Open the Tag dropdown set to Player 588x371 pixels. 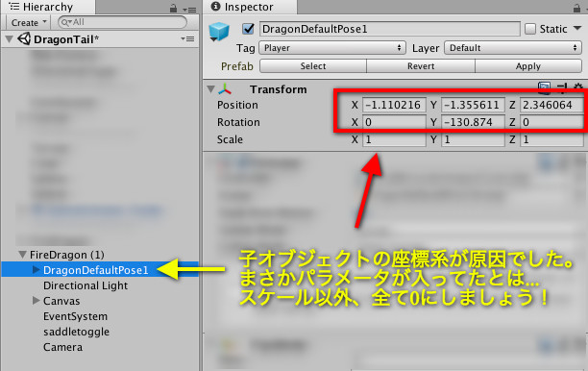tap(332, 48)
